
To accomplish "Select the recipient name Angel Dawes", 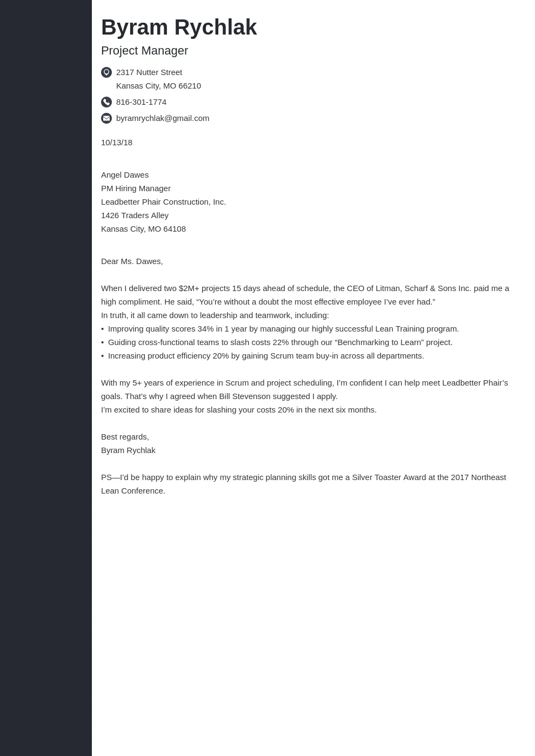I will coord(125,175).
